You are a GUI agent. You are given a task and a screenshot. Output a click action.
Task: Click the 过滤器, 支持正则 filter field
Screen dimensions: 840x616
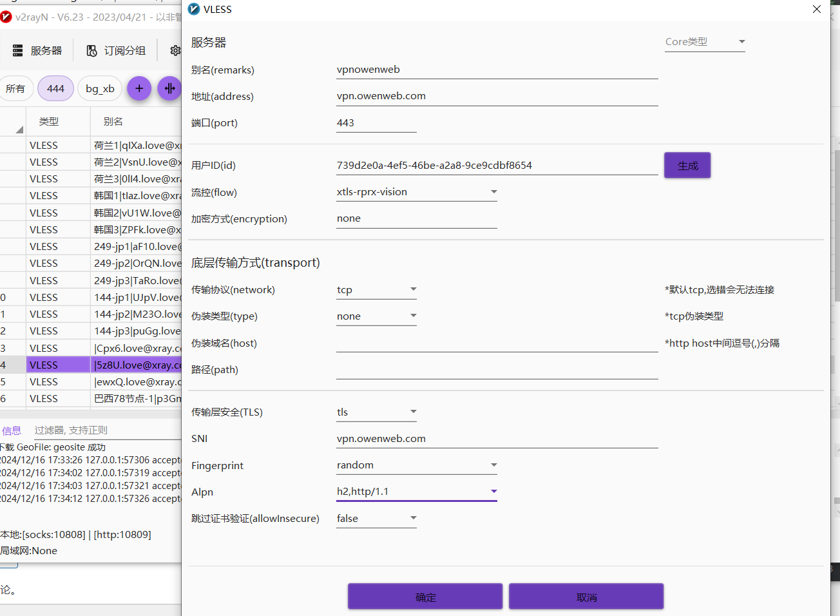(108, 430)
